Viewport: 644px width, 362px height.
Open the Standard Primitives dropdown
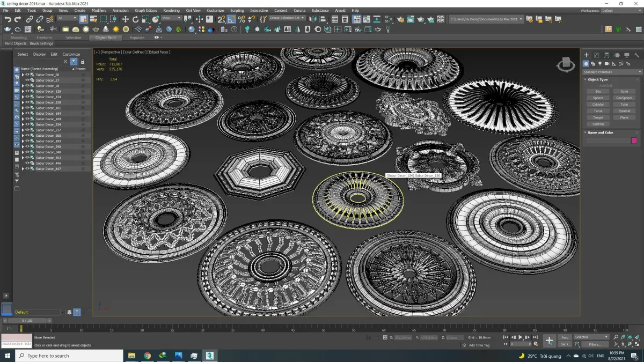click(612, 72)
